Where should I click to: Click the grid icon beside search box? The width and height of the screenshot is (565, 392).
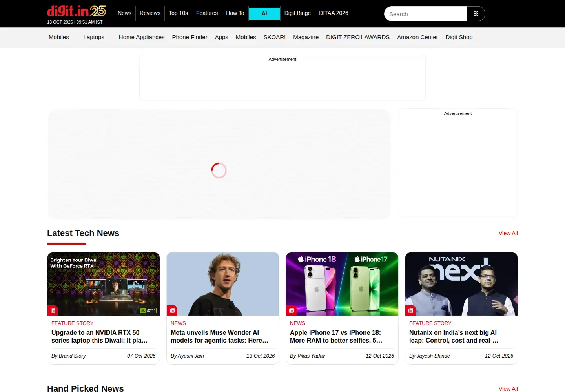476,14
